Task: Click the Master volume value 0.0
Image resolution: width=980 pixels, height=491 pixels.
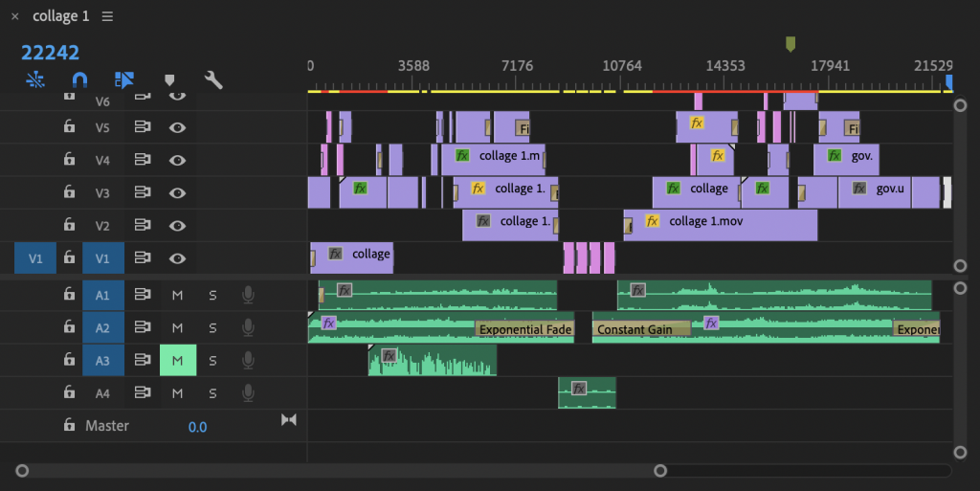Action: pos(197,427)
